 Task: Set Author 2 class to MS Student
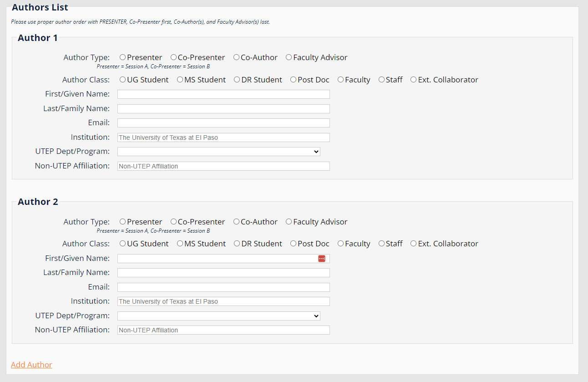click(x=180, y=244)
